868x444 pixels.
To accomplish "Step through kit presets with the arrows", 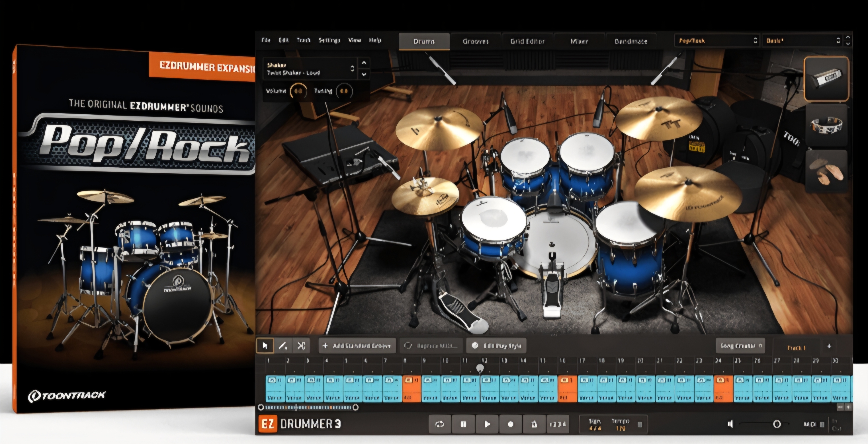I will (x=848, y=41).
